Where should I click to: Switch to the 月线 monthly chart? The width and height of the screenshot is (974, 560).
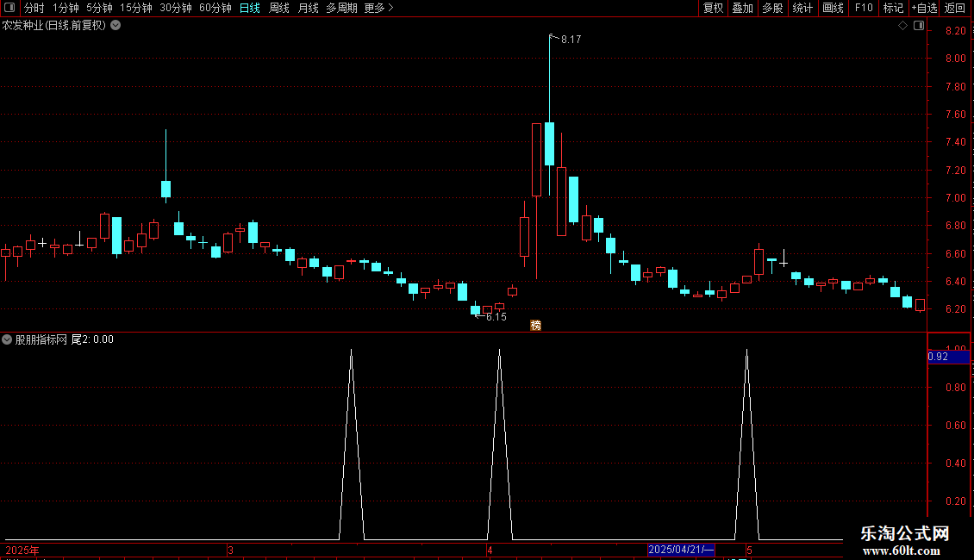tap(308, 8)
